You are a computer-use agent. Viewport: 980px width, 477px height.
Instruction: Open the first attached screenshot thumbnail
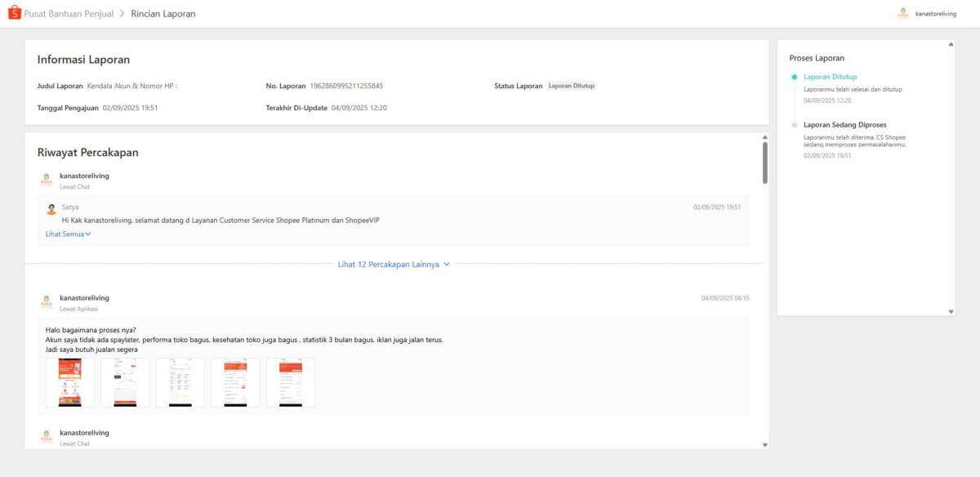click(x=69, y=382)
